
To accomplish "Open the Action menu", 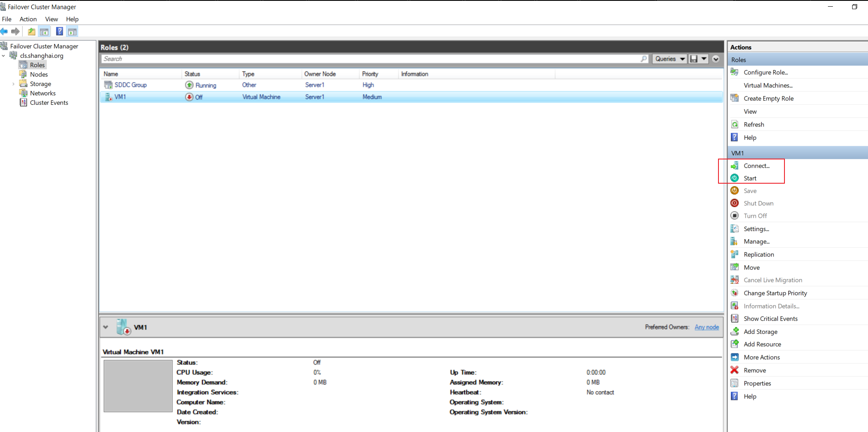I will 28,19.
